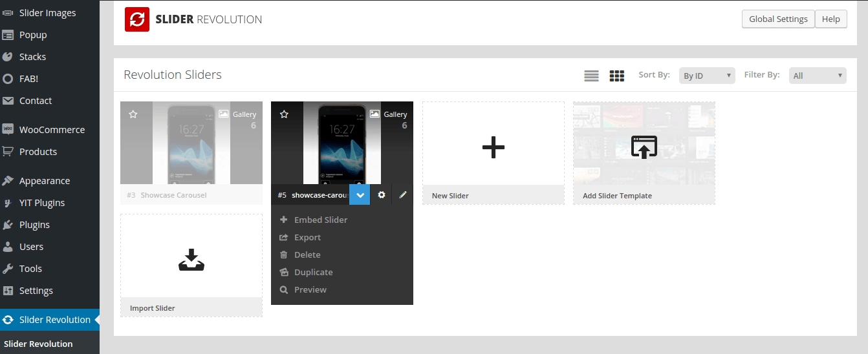Click the New Slider label
The width and height of the screenshot is (868, 354).
click(x=450, y=196)
